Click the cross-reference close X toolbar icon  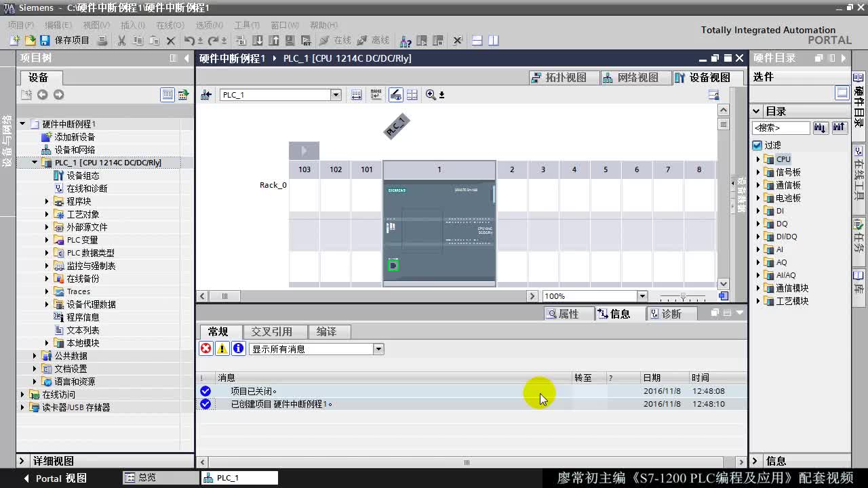tap(458, 41)
